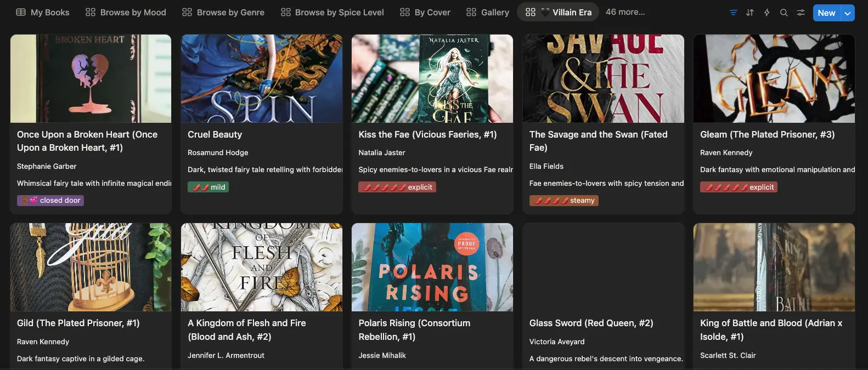Screen dimensions: 868x370
Task: Click the green mild spice tag
Action: pyautogui.click(x=208, y=187)
